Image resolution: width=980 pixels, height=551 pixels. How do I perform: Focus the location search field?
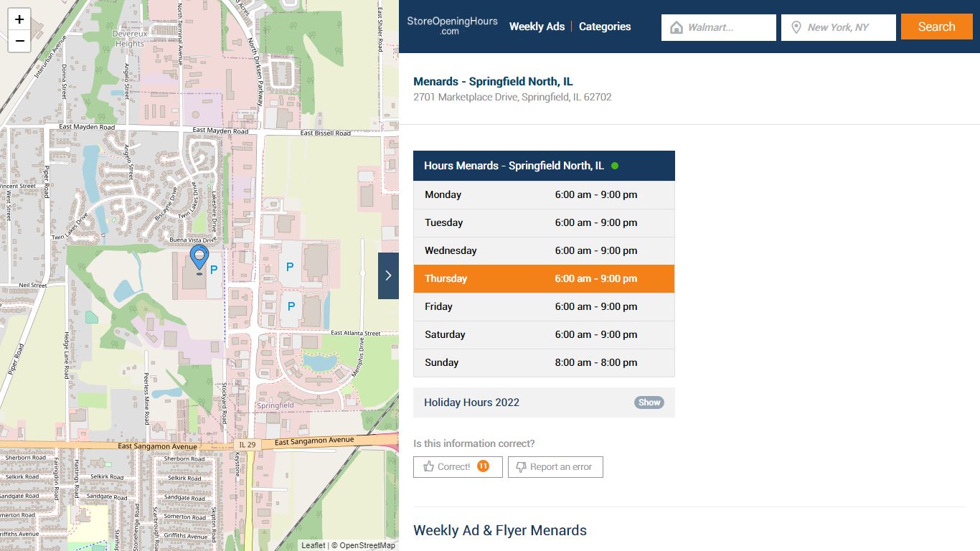[839, 27]
